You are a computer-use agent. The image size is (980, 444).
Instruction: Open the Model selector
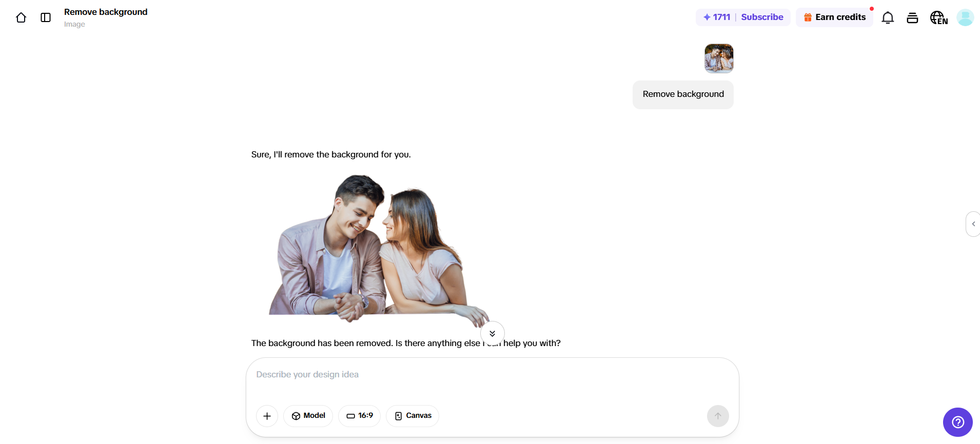tap(308, 416)
